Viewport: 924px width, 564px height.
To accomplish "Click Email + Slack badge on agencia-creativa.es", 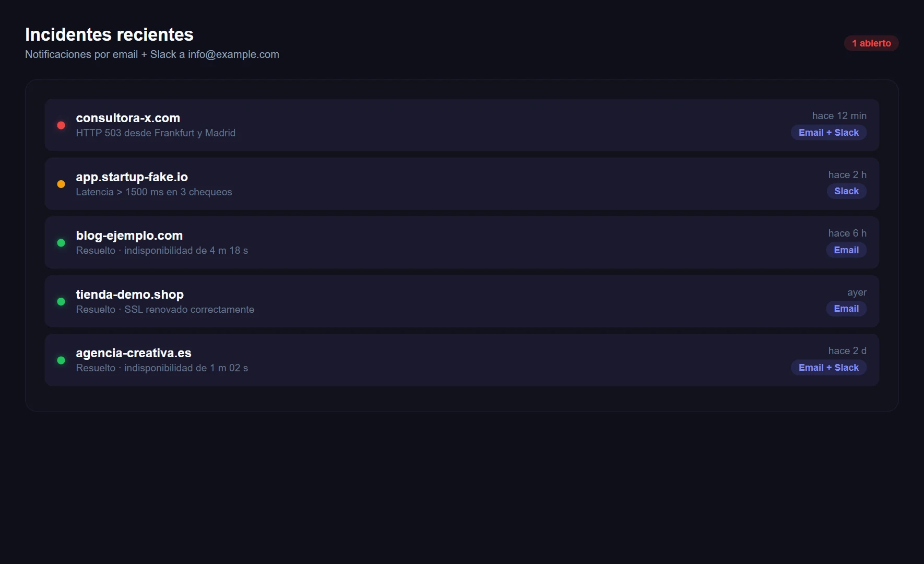I will (x=828, y=368).
